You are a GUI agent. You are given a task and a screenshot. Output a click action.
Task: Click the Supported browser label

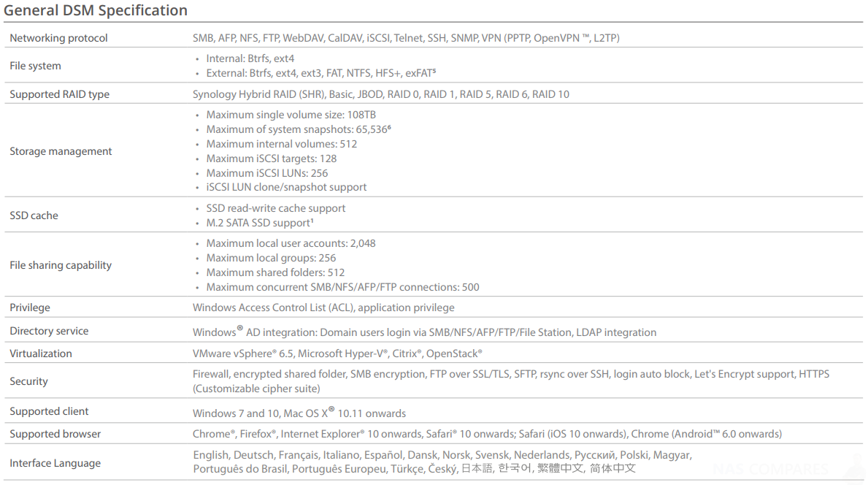coord(55,434)
